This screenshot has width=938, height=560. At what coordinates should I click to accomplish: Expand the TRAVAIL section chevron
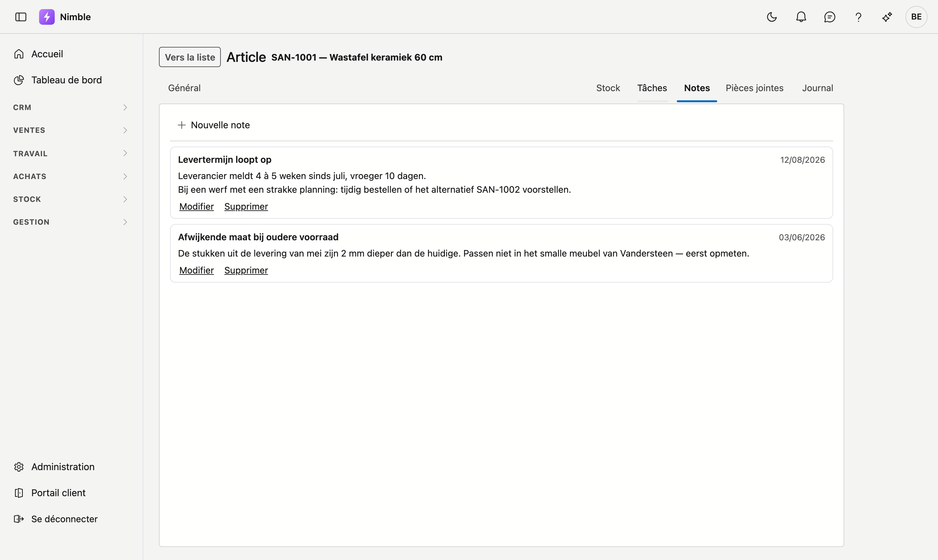125,153
